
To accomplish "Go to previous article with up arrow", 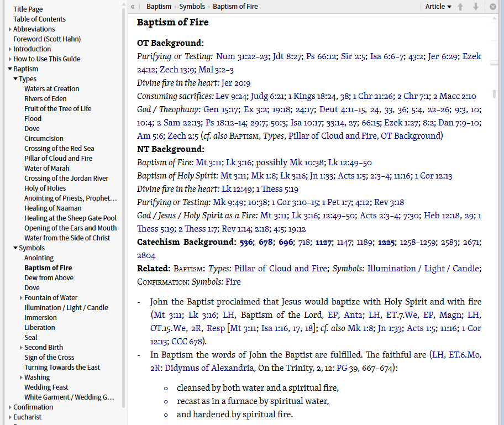I will [x=460, y=7].
